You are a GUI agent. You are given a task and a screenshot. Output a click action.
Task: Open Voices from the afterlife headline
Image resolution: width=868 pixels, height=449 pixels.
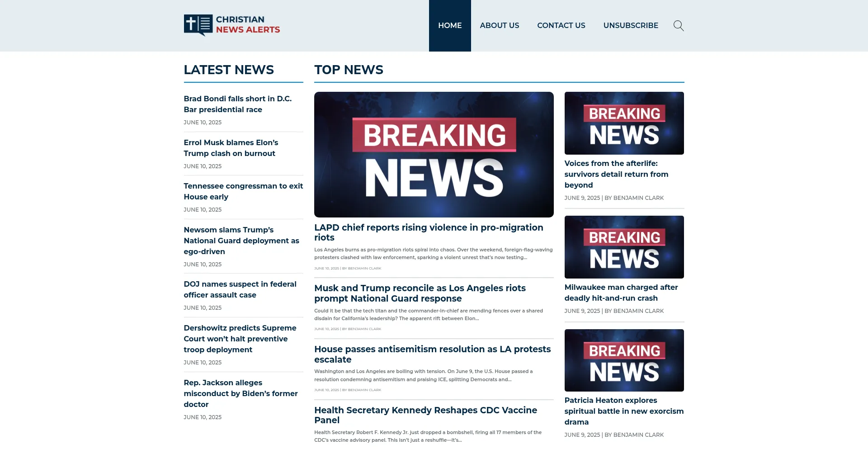pos(616,174)
